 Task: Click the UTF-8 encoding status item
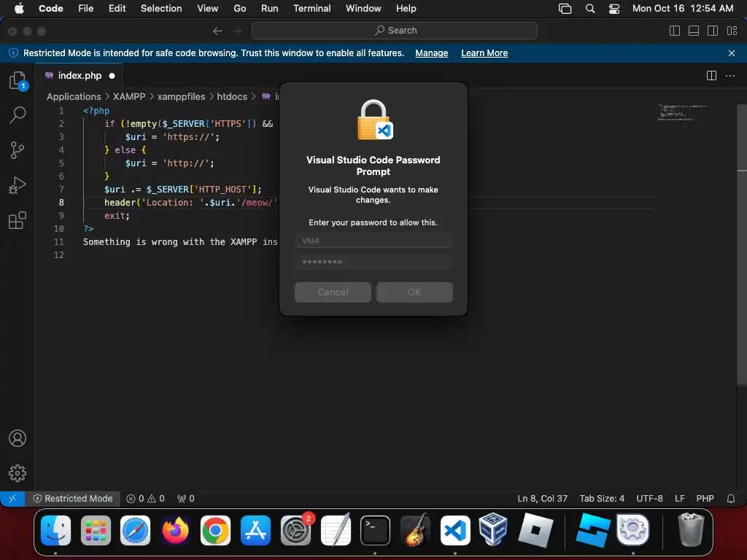pos(649,499)
